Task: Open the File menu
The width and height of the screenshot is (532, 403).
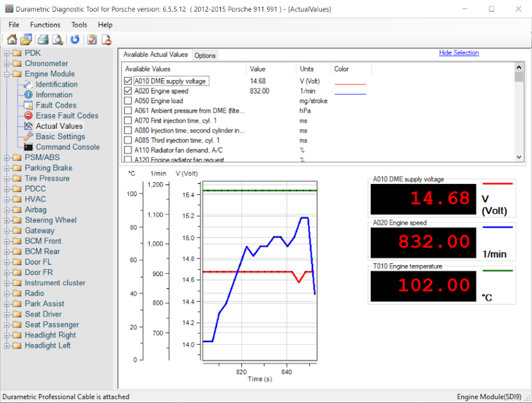Action: 14,25
